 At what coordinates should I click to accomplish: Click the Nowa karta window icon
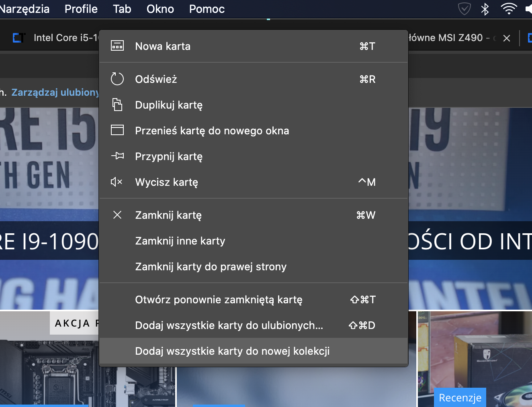[117, 46]
